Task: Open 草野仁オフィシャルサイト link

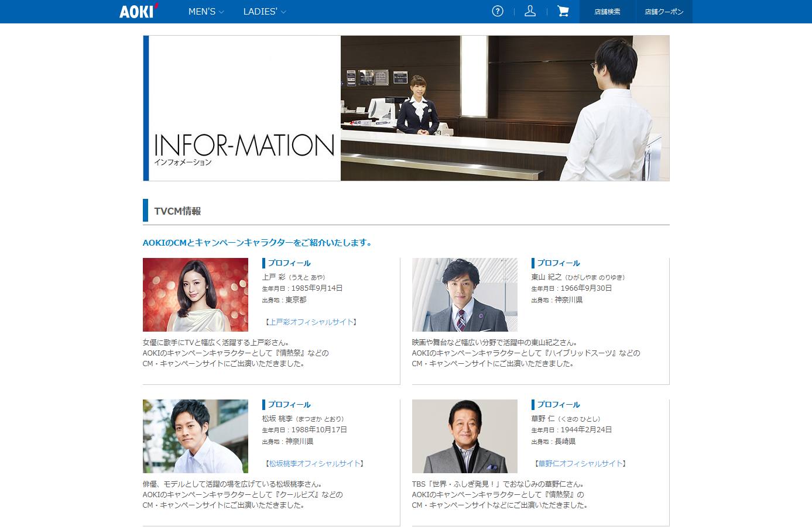Action: pos(580,463)
